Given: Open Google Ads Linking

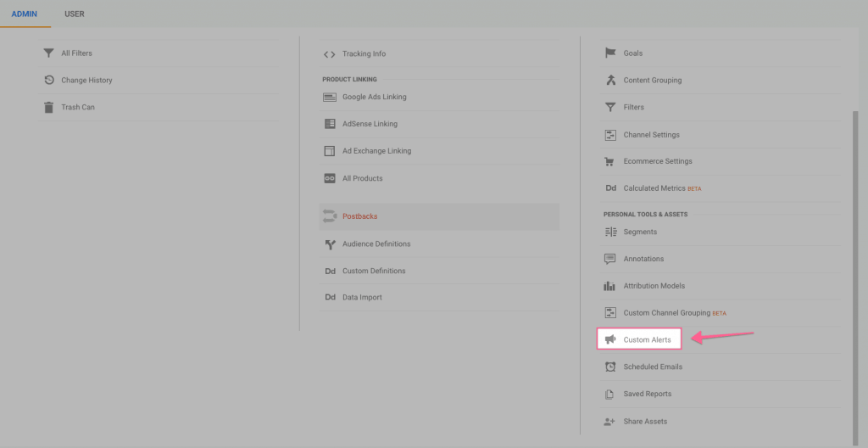Looking at the screenshot, I should click(x=374, y=97).
